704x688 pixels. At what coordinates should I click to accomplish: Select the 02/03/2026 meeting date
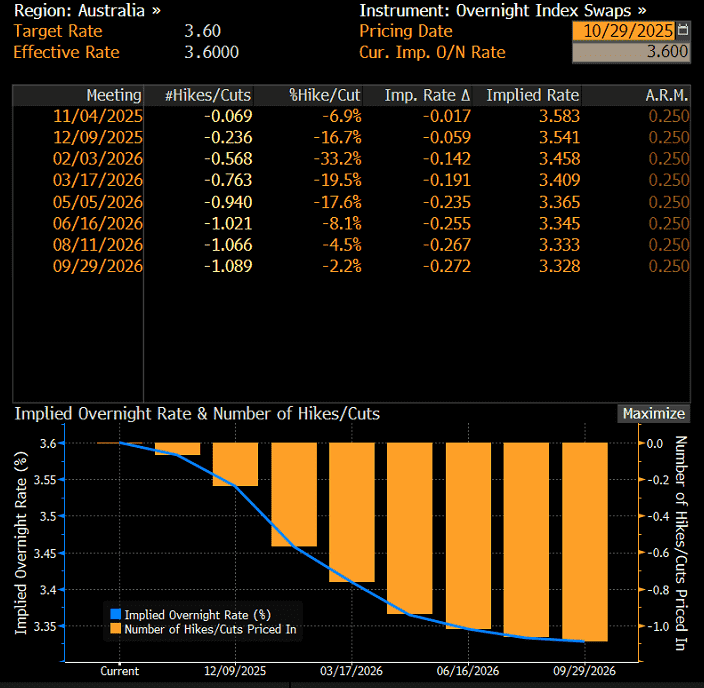click(x=98, y=160)
